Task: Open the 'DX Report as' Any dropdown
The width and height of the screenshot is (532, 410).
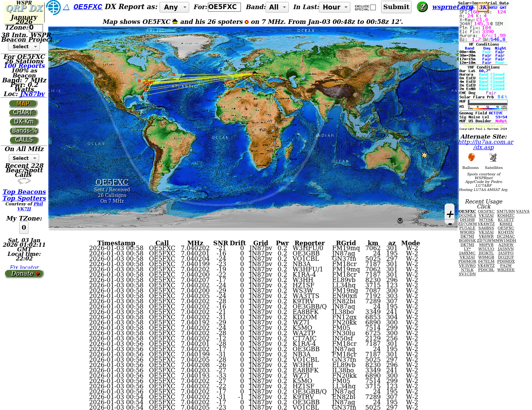Action: coord(174,7)
